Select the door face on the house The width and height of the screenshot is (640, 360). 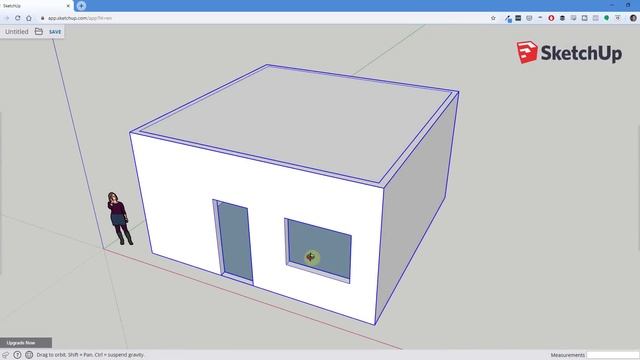[235, 241]
